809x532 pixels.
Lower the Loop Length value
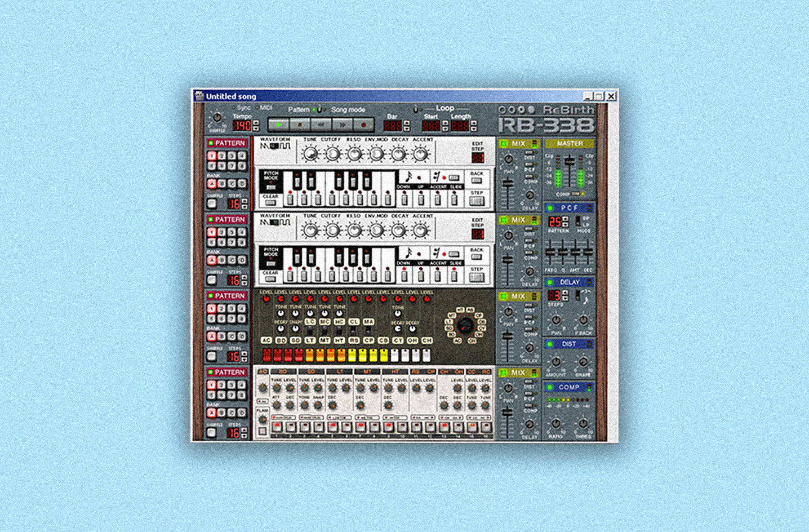[474, 129]
